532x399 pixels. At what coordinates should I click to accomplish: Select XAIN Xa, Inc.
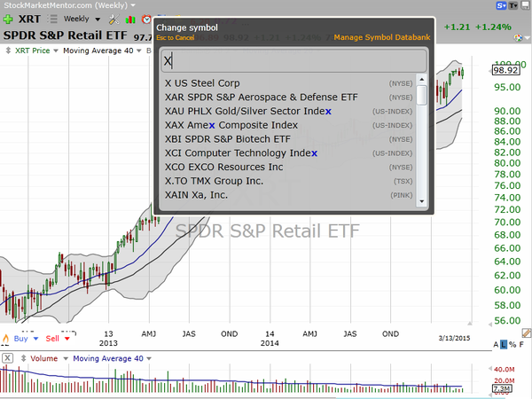289,195
